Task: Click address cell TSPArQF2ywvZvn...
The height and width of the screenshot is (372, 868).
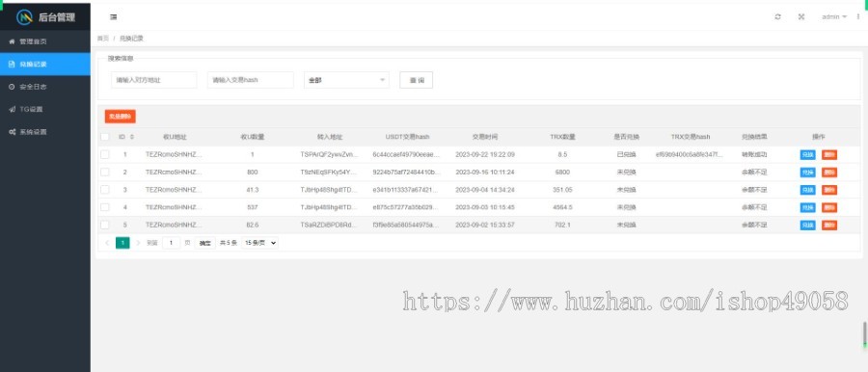Action: [x=330, y=154]
